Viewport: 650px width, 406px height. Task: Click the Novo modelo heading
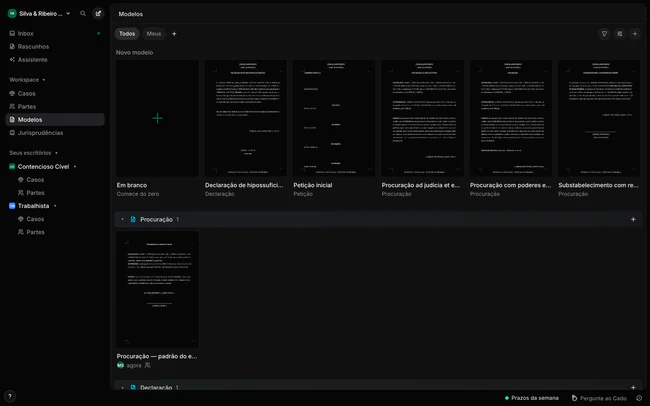pyautogui.click(x=134, y=53)
